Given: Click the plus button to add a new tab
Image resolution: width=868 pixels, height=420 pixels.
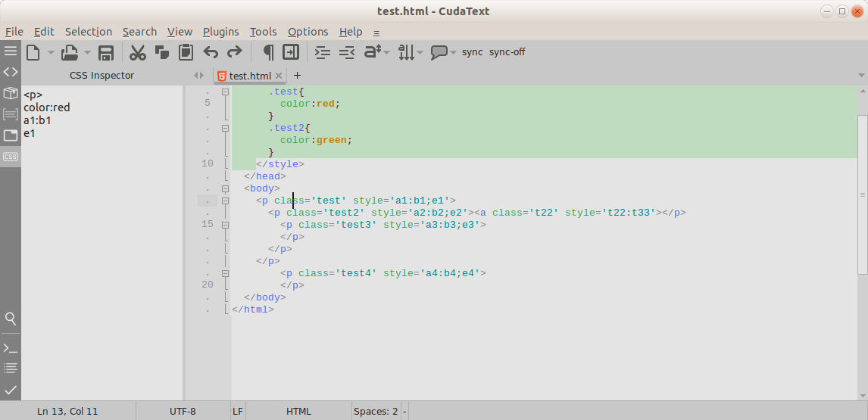Looking at the screenshot, I should [297, 75].
